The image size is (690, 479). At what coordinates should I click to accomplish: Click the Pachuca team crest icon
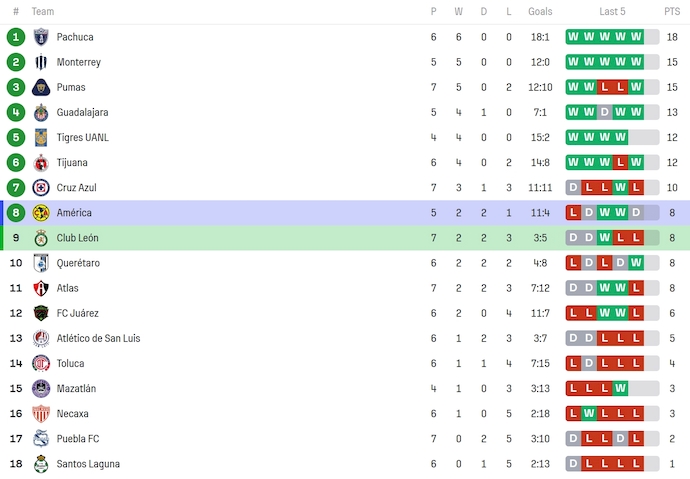coord(41,37)
